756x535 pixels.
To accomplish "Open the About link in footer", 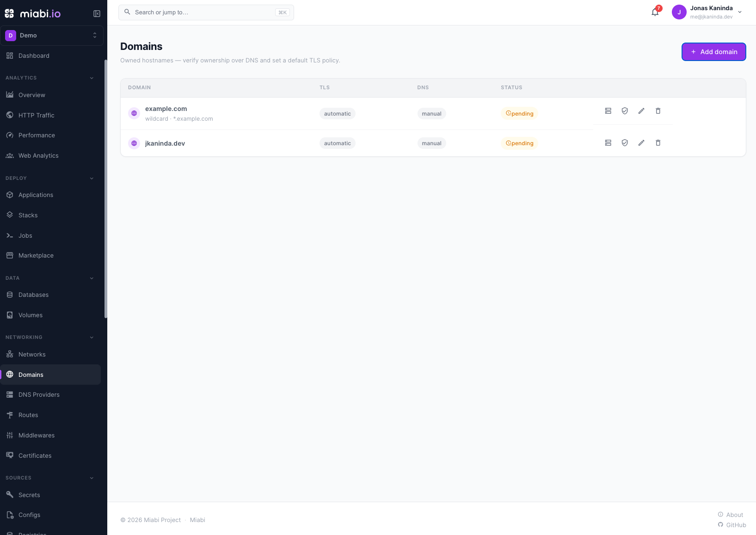I will click(x=731, y=515).
